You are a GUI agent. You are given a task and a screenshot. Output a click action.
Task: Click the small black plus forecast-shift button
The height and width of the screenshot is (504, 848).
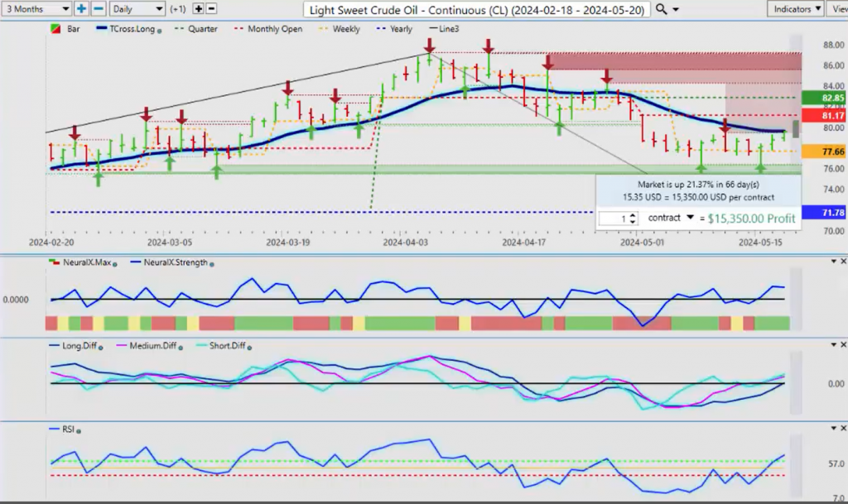click(199, 8)
